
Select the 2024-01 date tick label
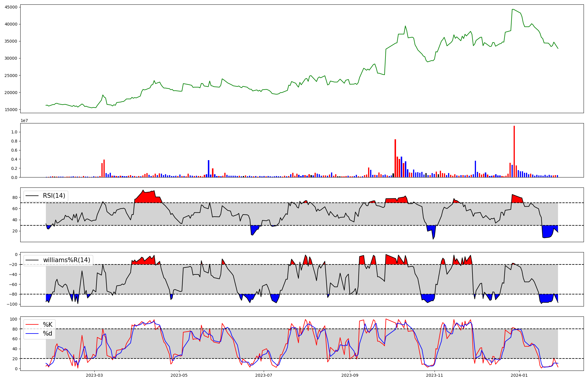point(519,375)
